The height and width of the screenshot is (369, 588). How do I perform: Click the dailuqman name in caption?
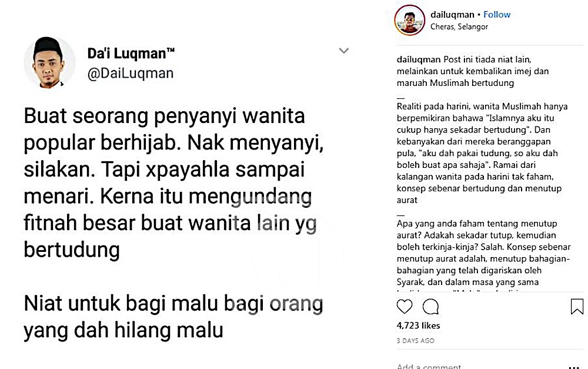coord(419,59)
